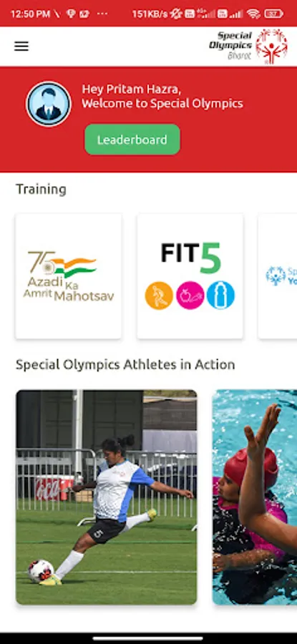The height and width of the screenshot is (644, 297).
Task: Open the Leaderboard
Action: pos(132,140)
